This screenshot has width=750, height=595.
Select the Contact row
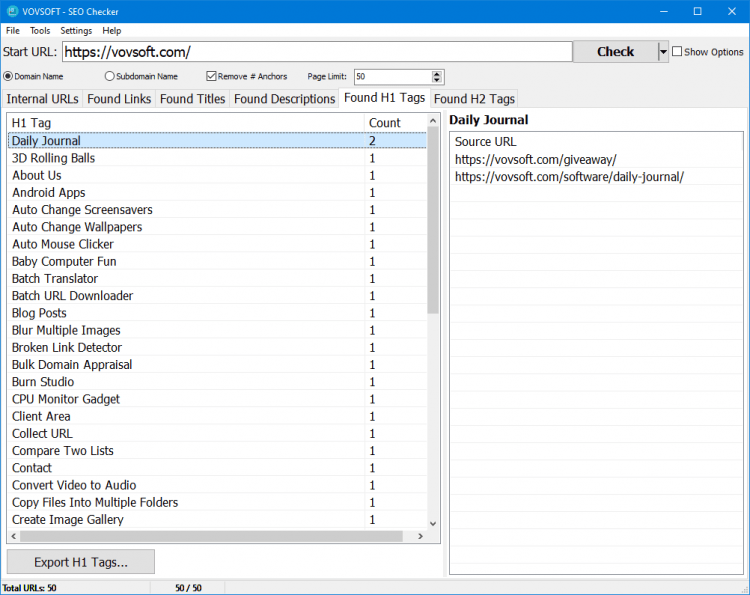pyautogui.click(x=217, y=468)
